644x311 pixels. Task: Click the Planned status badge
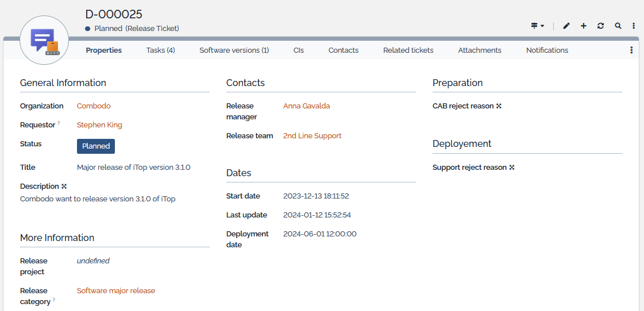[96, 146]
